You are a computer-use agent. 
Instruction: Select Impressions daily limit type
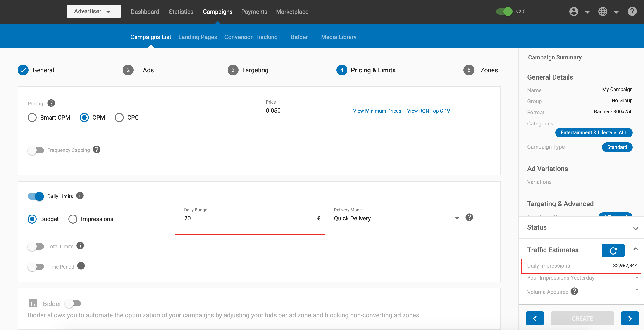coord(73,219)
